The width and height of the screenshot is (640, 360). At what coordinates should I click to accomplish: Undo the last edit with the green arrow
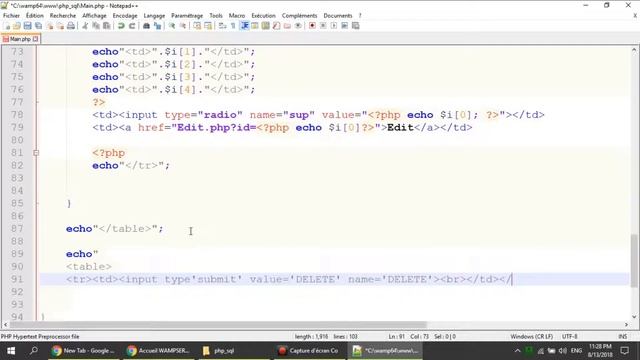point(121,26)
